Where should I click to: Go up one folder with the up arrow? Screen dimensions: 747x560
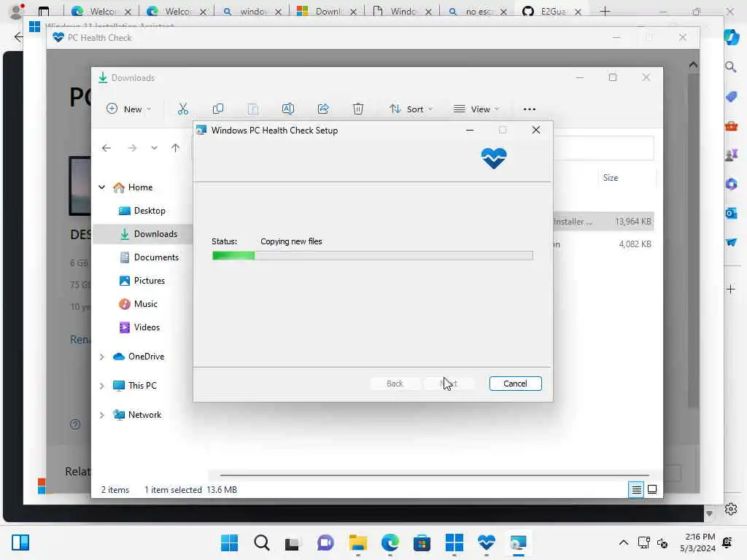pyautogui.click(x=175, y=148)
